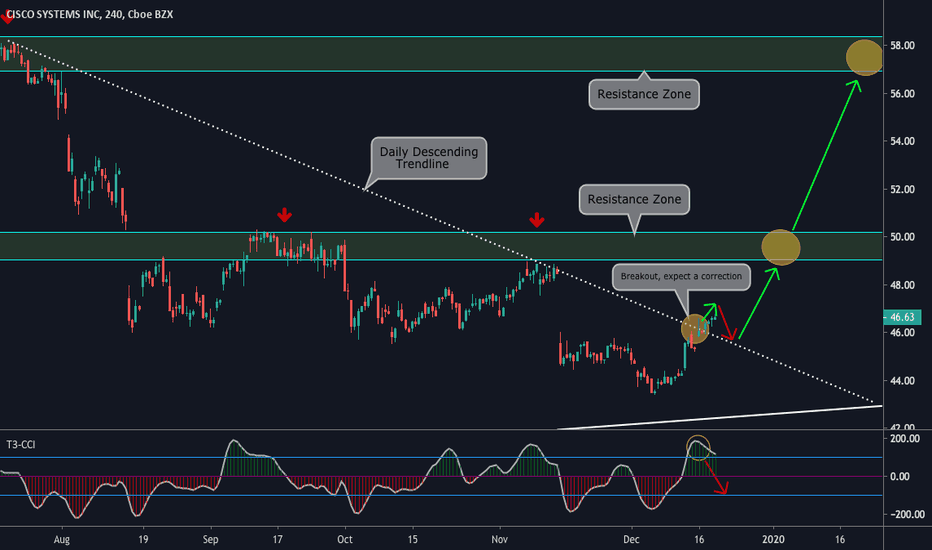
Task: Click the Aug label on the time axis
Action: point(62,540)
